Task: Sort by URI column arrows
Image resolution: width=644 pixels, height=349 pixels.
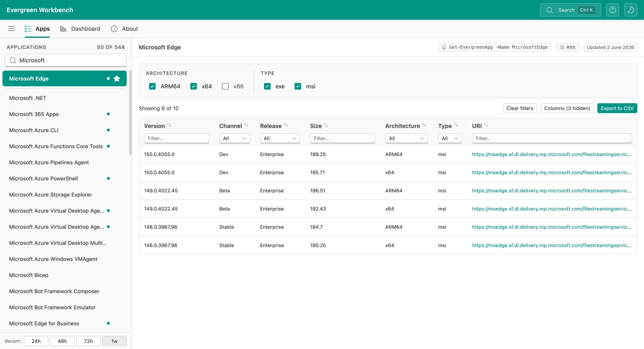Action: click(486, 125)
